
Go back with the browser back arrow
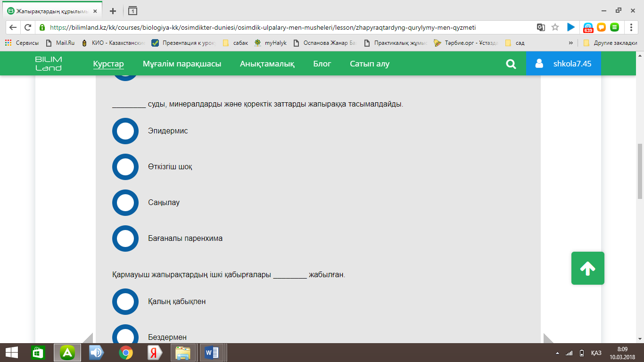pos(13,27)
